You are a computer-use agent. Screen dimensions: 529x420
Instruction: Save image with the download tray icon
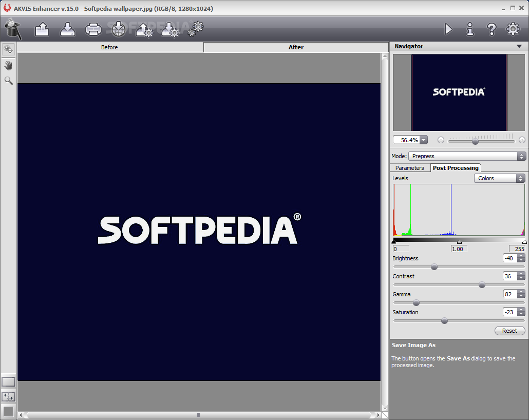coord(67,29)
